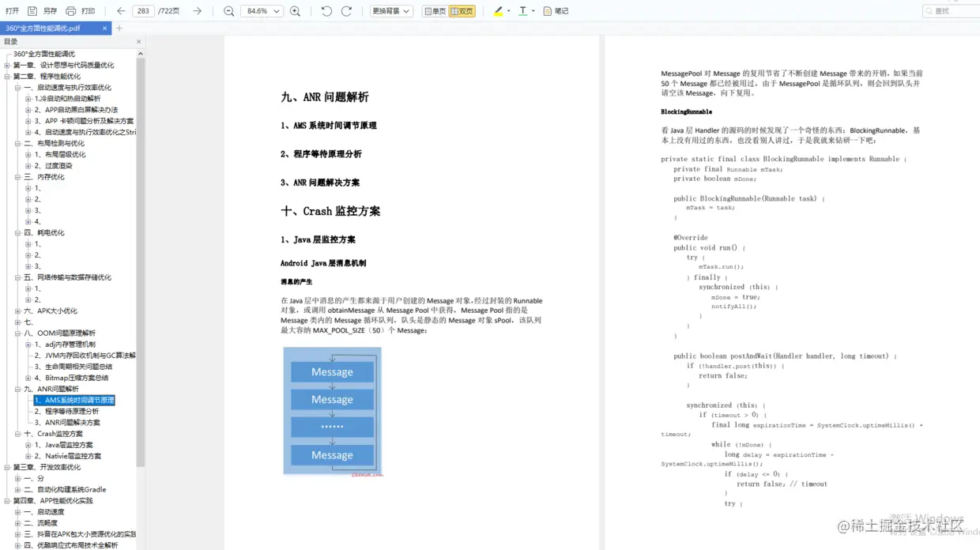This screenshot has height=550, width=980.
Task: Click the 另存 save-as icon
Action: (32, 11)
